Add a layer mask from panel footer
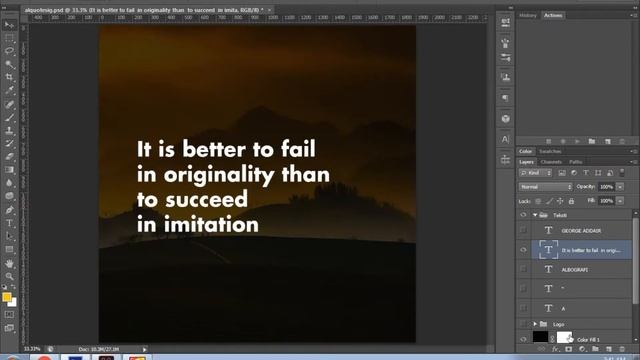The image size is (640, 360). pyautogui.click(x=569, y=349)
